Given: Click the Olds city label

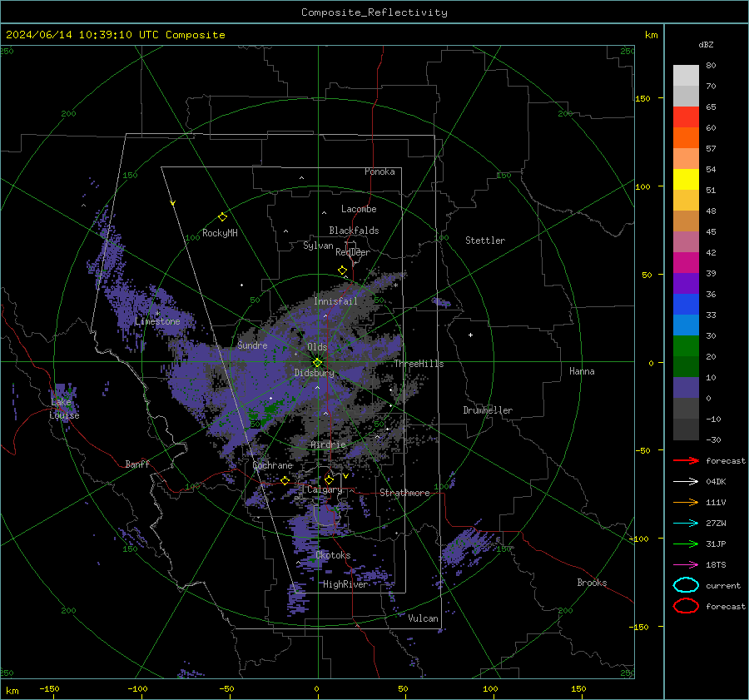Looking at the screenshot, I should (317, 347).
